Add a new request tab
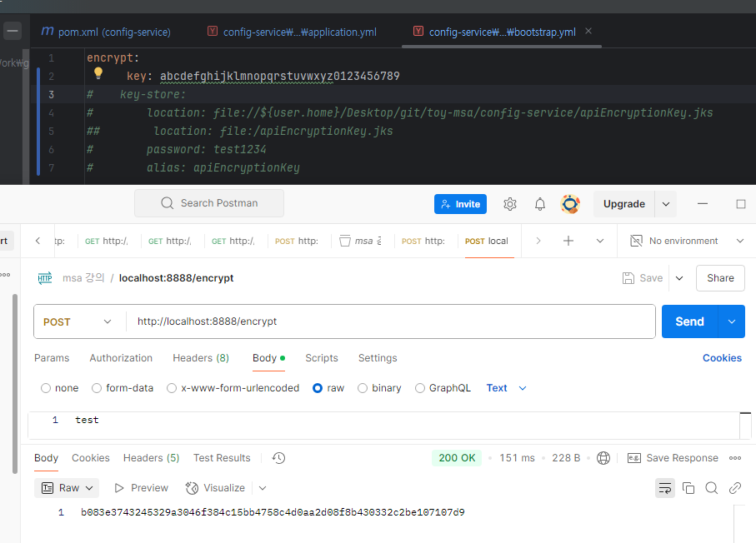This screenshot has height=543, width=756. click(x=568, y=241)
